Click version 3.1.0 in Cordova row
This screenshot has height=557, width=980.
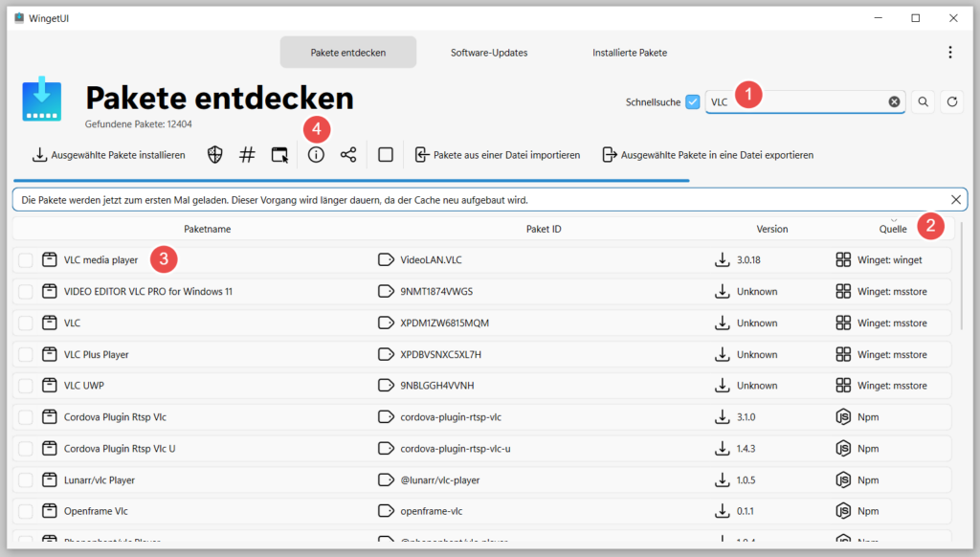[x=746, y=417]
